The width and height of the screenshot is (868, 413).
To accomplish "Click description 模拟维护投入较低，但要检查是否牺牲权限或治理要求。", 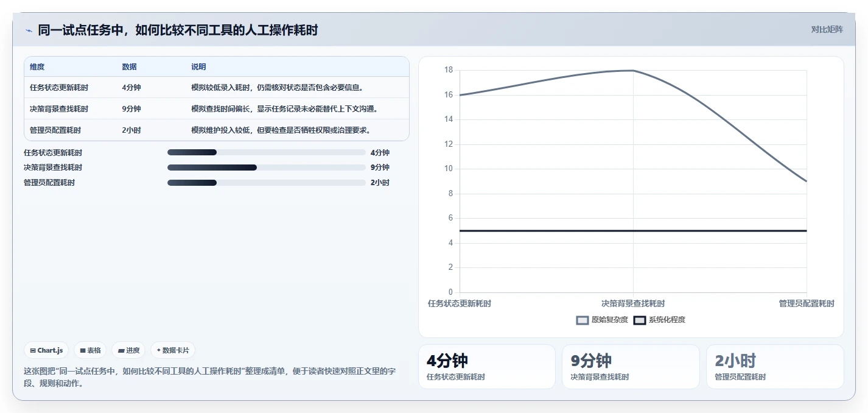I will (281, 130).
